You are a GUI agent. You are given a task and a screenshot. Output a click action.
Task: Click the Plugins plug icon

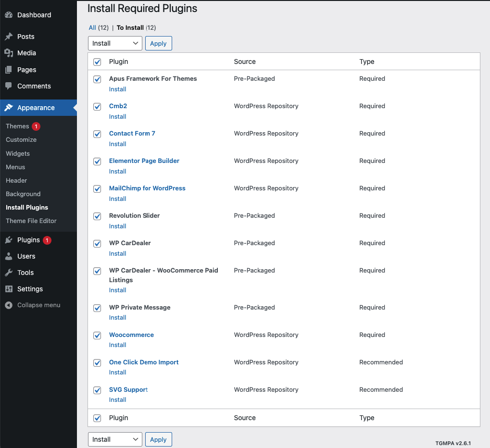(x=9, y=240)
